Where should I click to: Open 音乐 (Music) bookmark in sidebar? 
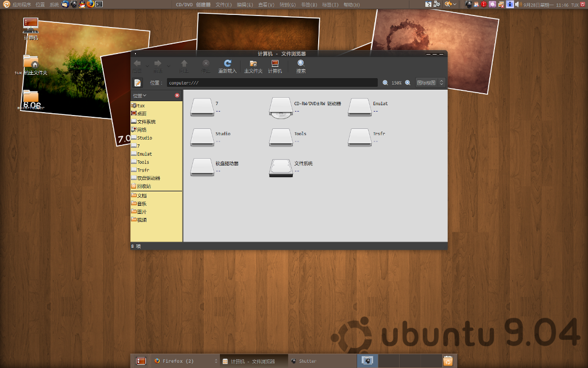156,204
